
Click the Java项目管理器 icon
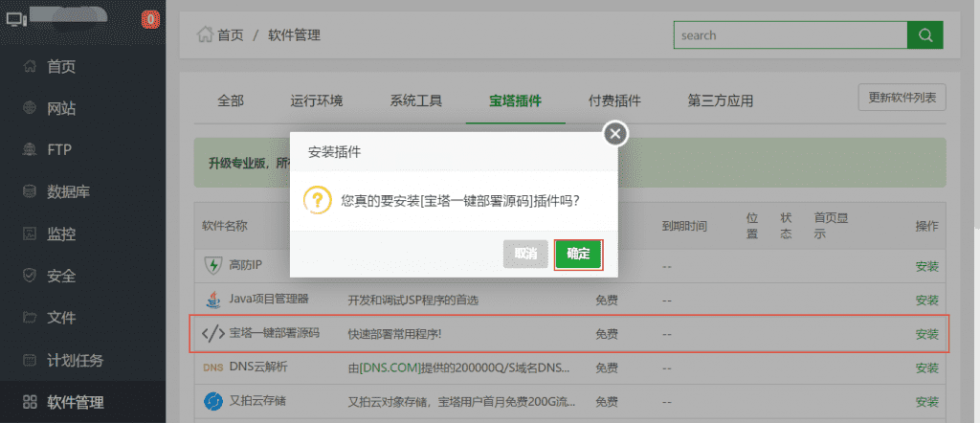coord(212,300)
